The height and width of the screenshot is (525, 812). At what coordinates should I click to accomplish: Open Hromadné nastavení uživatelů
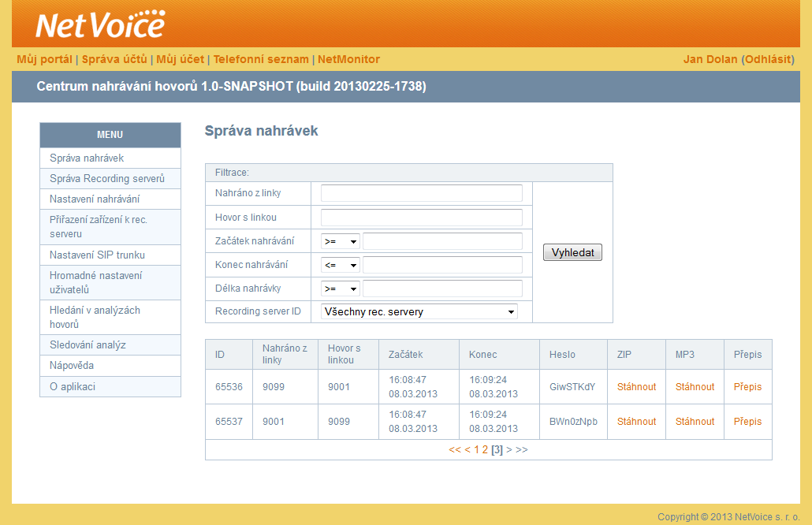(110, 283)
